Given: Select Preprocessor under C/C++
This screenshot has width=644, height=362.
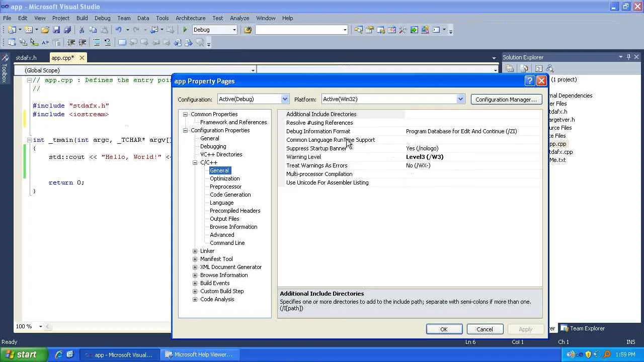Looking at the screenshot, I should click(225, 187).
